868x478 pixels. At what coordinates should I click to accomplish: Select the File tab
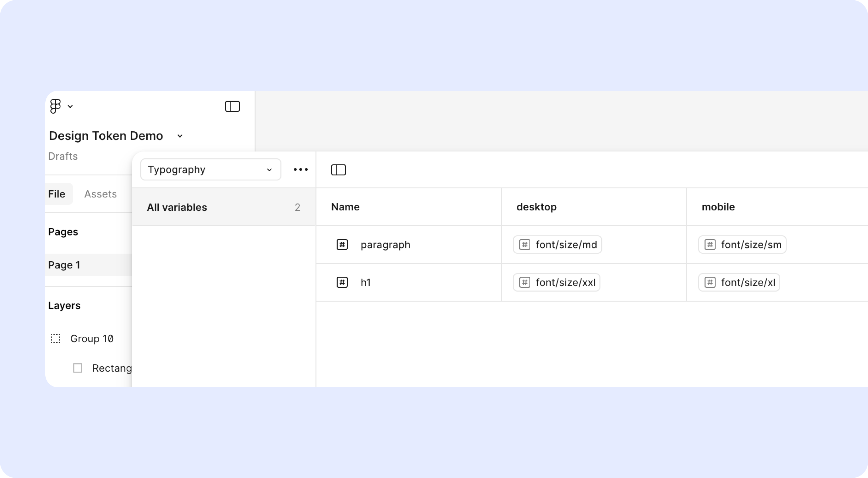pyautogui.click(x=57, y=194)
